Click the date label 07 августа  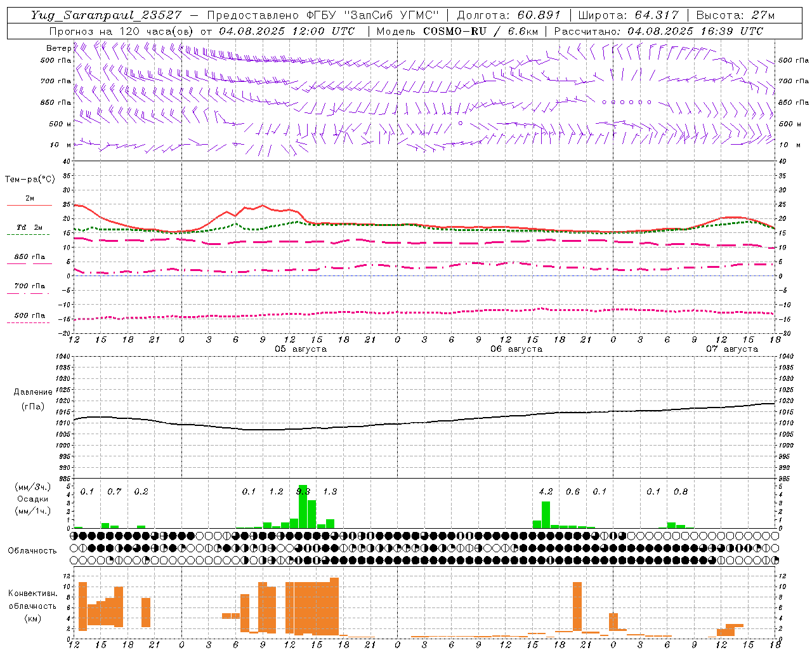click(732, 349)
